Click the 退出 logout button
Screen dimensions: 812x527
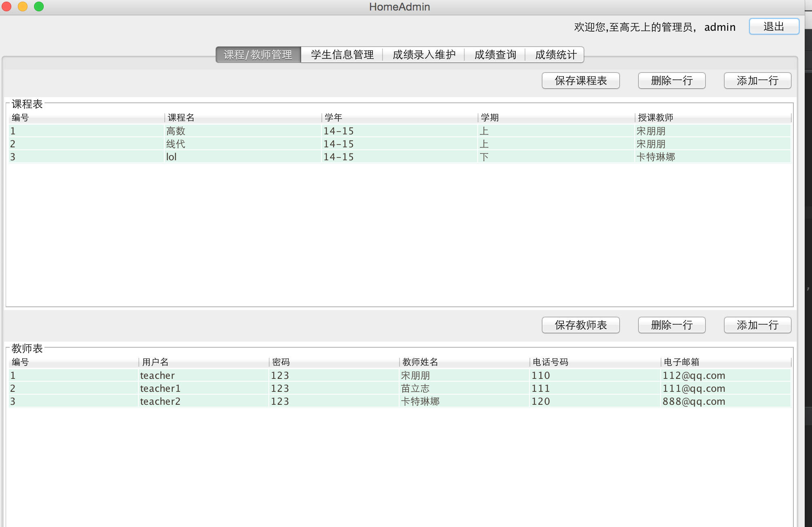[774, 27]
